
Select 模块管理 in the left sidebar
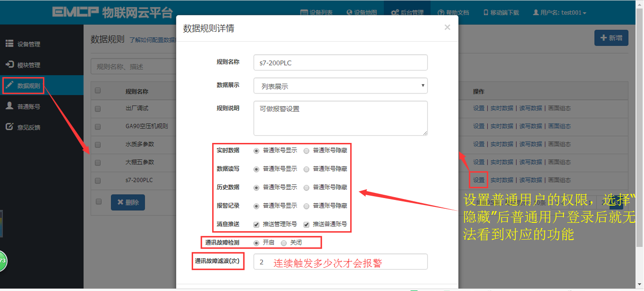[28, 65]
